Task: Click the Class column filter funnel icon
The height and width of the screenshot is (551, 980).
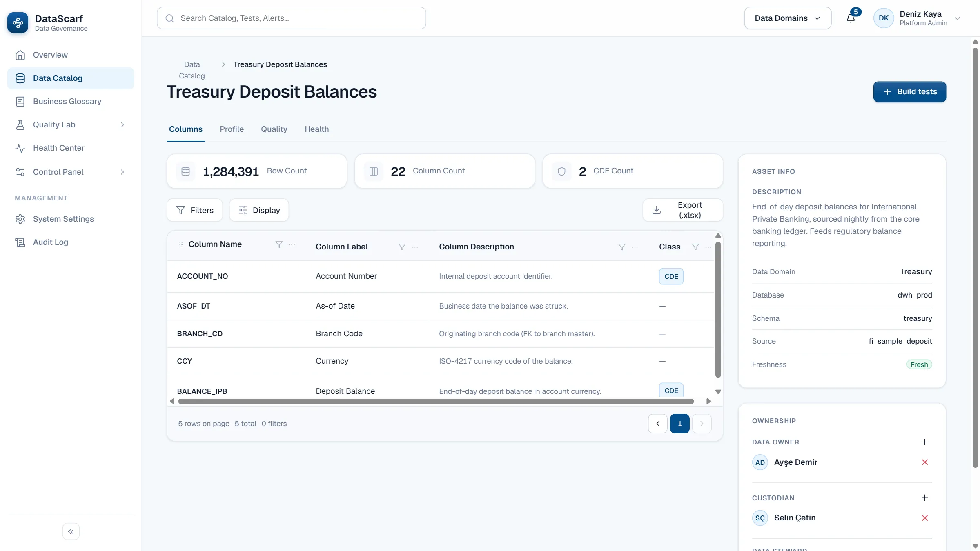Action: click(x=695, y=247)
